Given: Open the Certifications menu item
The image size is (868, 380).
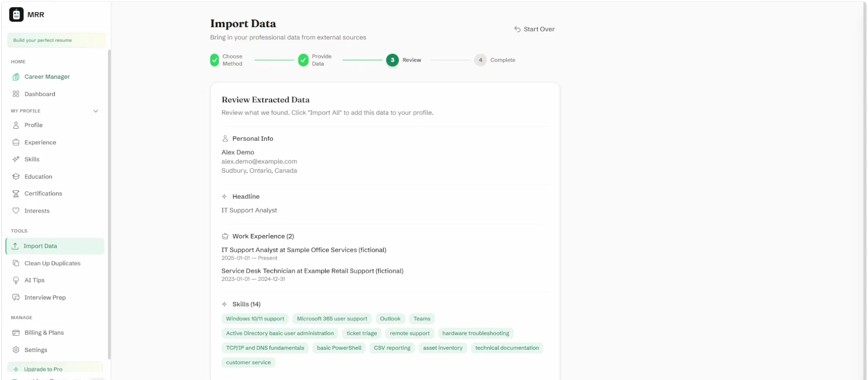Looking at the screenshot, I should point(56,194).
